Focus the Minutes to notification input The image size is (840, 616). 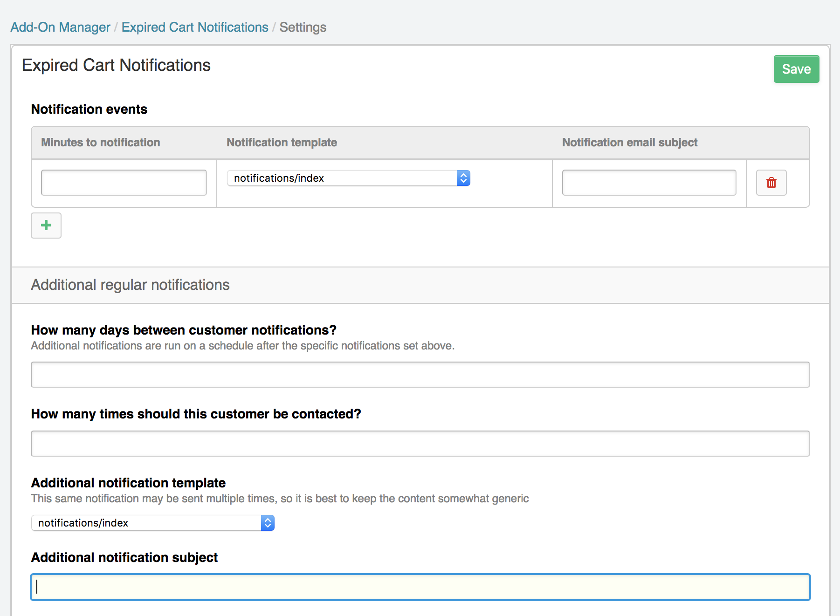[x=124, y=183]
